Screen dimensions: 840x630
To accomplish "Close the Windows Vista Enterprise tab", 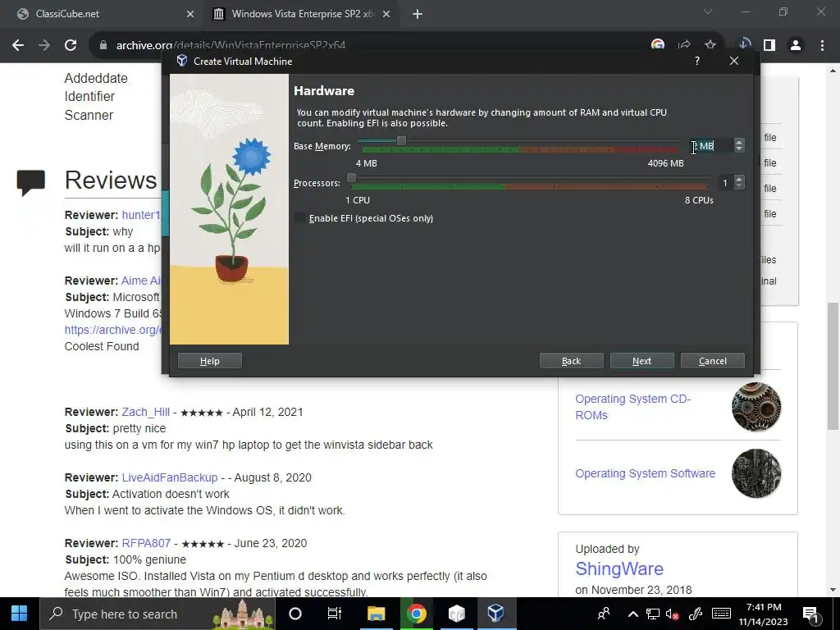I will pos(386,15).
